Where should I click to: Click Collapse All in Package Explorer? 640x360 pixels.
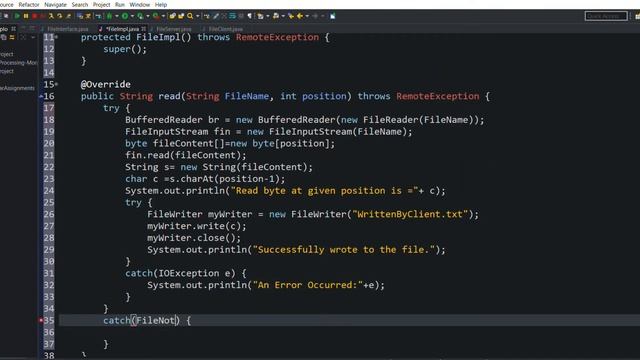tap(4, 37)
